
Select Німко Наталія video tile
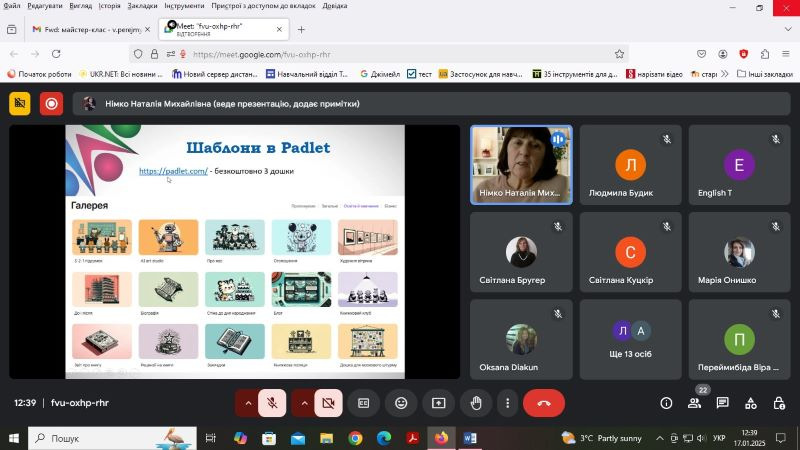(x=521, y=165)
